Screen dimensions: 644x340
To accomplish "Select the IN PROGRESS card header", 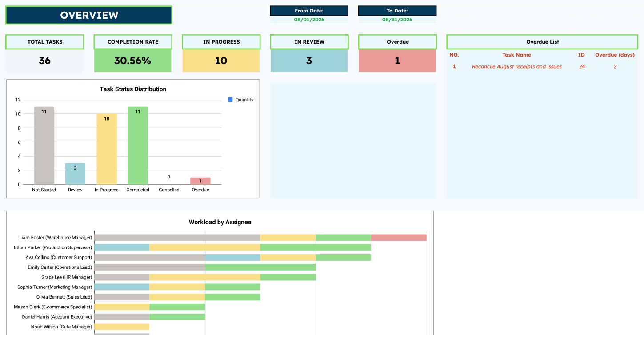I will (221, 42).
